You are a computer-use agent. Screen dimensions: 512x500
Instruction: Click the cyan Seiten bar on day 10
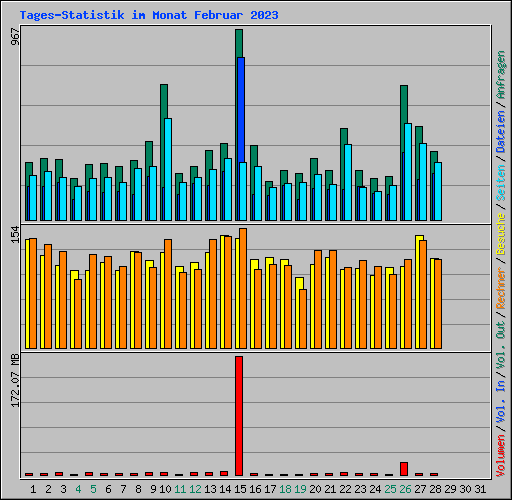click(x=168, y=169)
